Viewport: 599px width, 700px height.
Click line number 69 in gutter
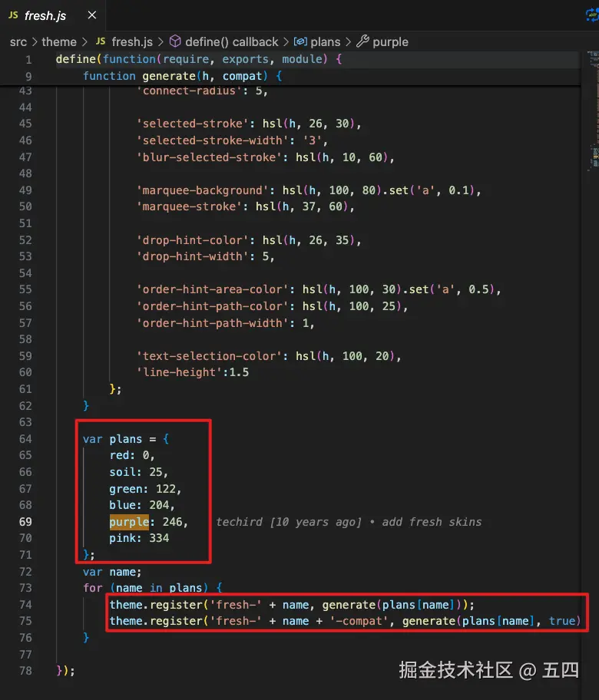click(25, 522)
